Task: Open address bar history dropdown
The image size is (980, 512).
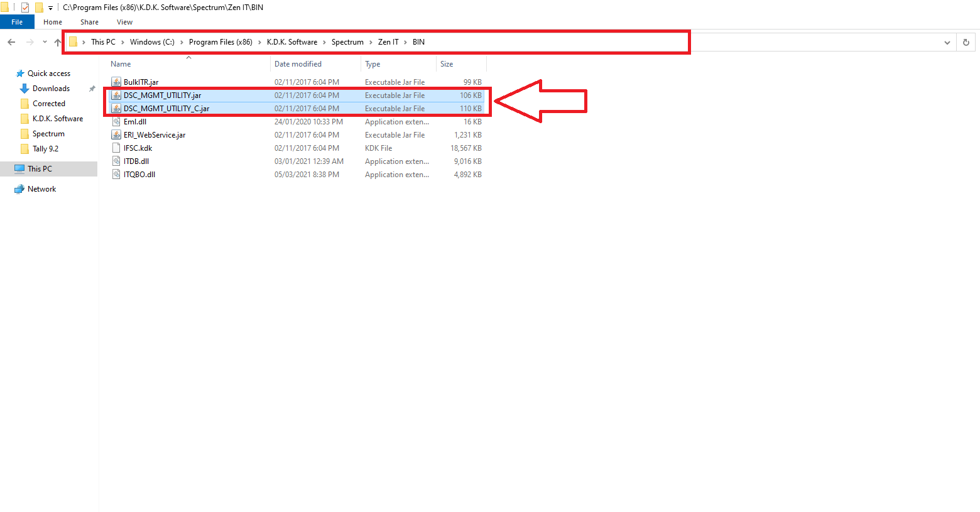Action: [x=947, y=43]
